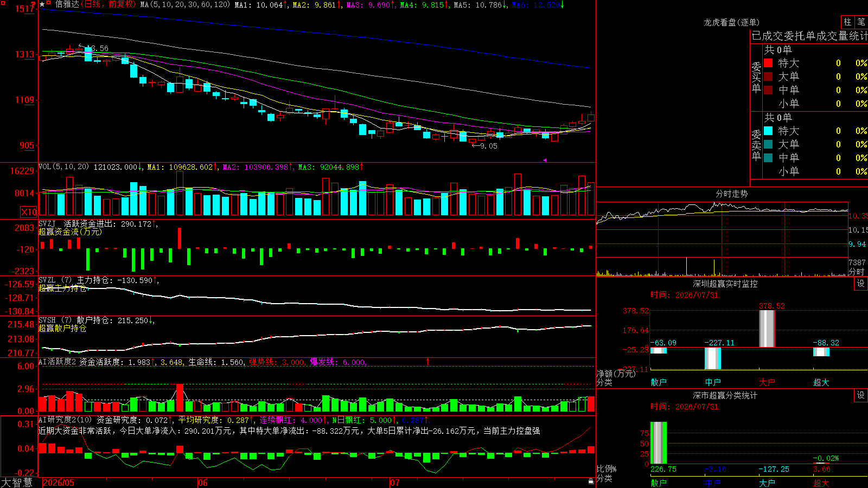The image size is (868, 488).
Task: Select the MA3: 9.690 value
Action: 371,5
